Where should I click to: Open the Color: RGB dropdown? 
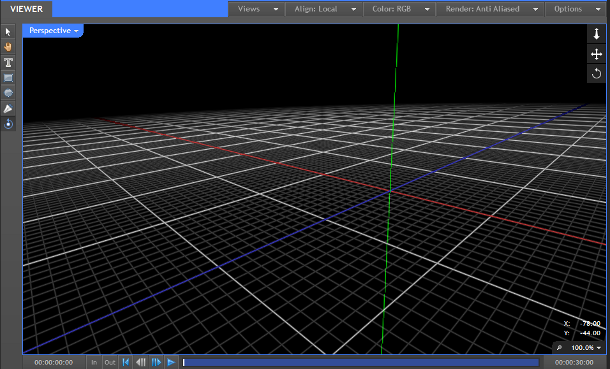coord(400,9)
